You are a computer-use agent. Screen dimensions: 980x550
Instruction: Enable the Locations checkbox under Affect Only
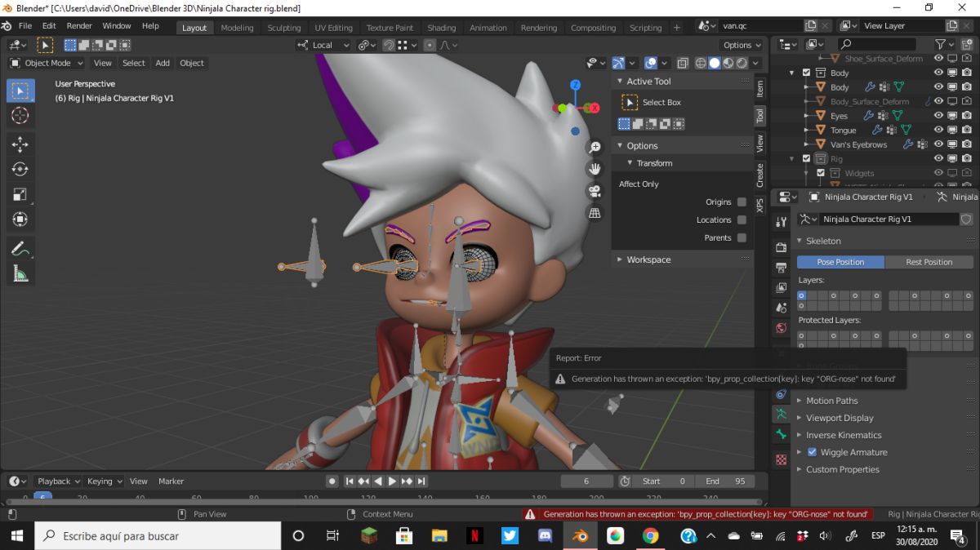[x=742, y=220]
